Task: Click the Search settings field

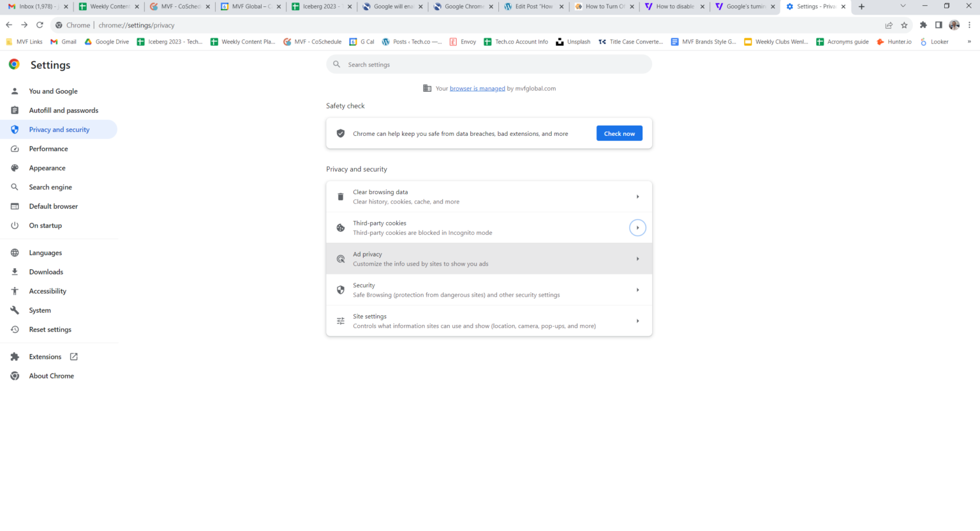Action: (489, 64)
